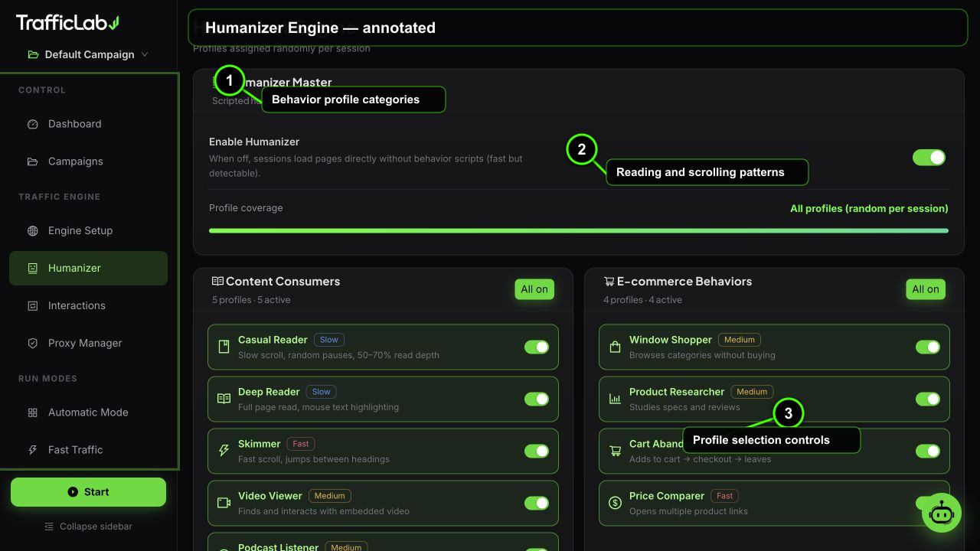This screenshot has width=980, height=551.
Task: Switch off the Cart Abandoner profile
Action: [x=928, y=451]
